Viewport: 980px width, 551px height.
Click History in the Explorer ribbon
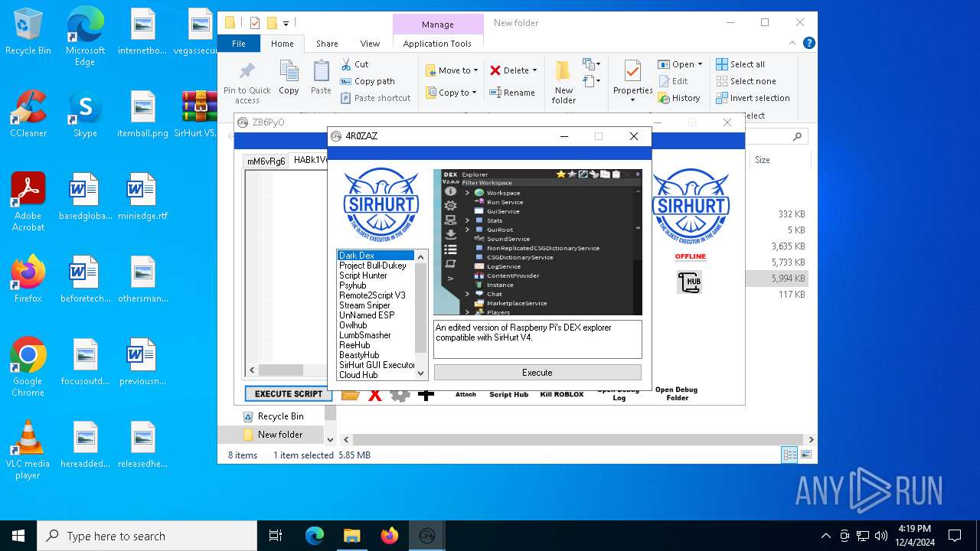pos(679,98)
